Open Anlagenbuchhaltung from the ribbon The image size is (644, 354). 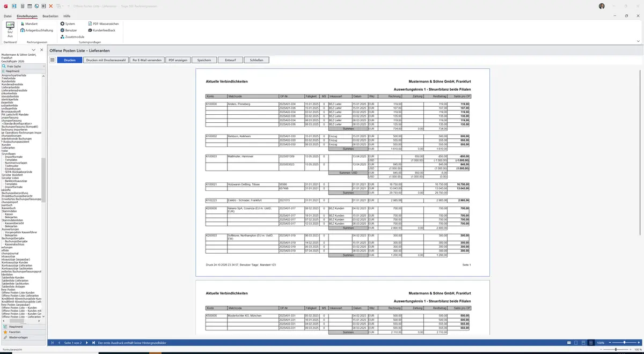pos(36,31)
